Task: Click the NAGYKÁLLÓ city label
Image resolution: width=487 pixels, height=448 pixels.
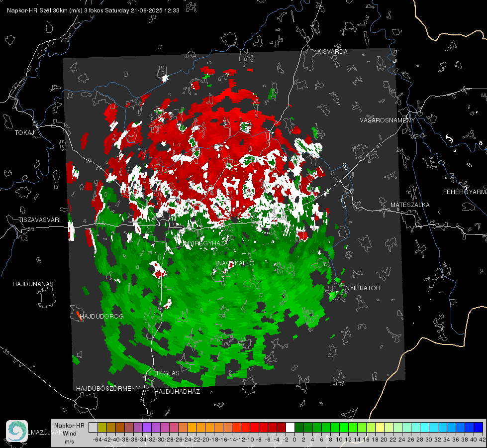Action: [x=236, y=263]
